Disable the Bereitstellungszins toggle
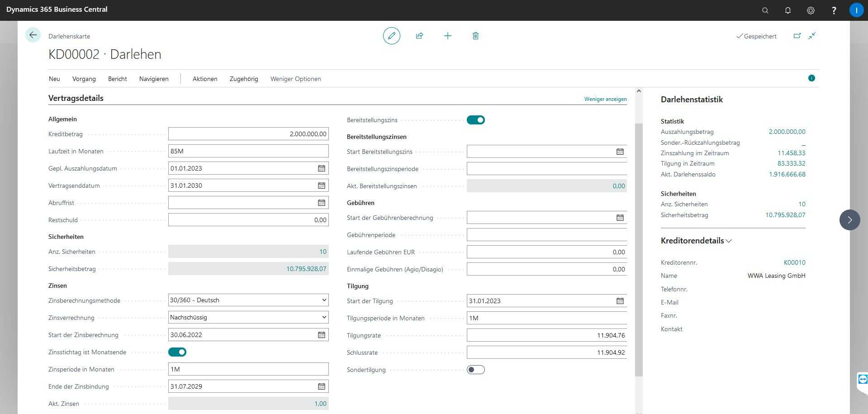 pyautogui.click(x=475, y=120)
